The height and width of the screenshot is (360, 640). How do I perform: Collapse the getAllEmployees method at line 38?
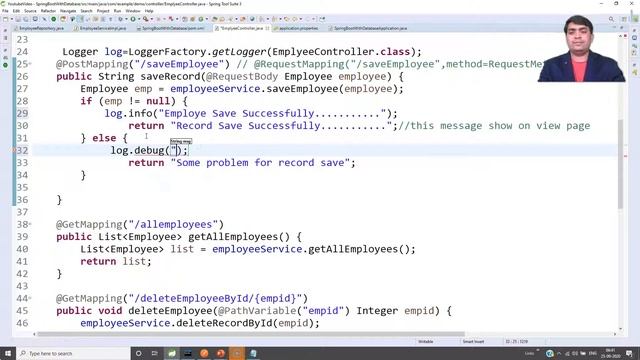click(30, 224)
